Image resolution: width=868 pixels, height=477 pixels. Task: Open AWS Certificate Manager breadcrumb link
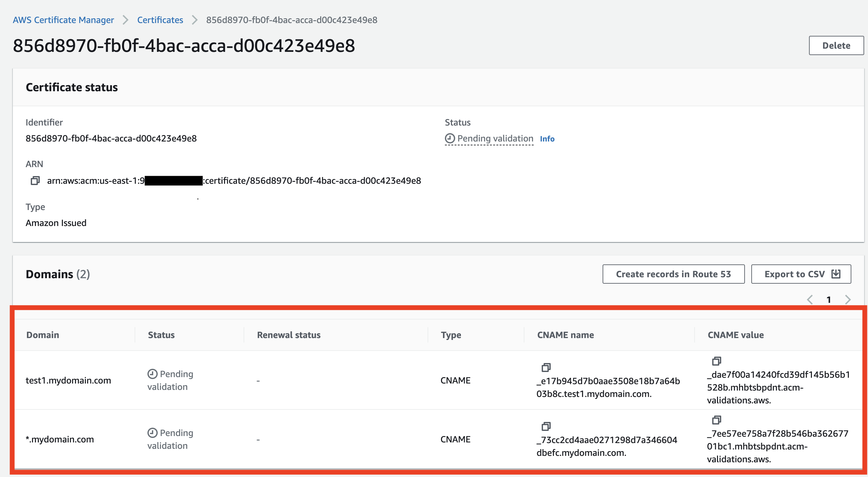63,20
